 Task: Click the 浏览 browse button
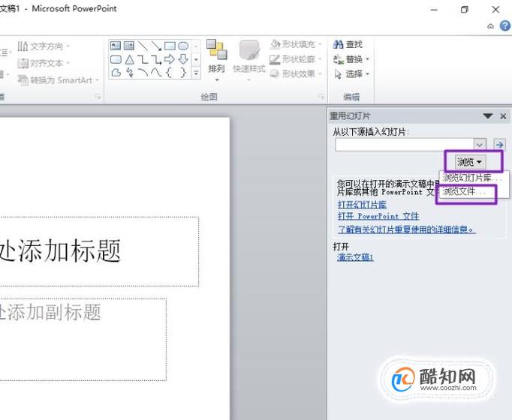471,162
